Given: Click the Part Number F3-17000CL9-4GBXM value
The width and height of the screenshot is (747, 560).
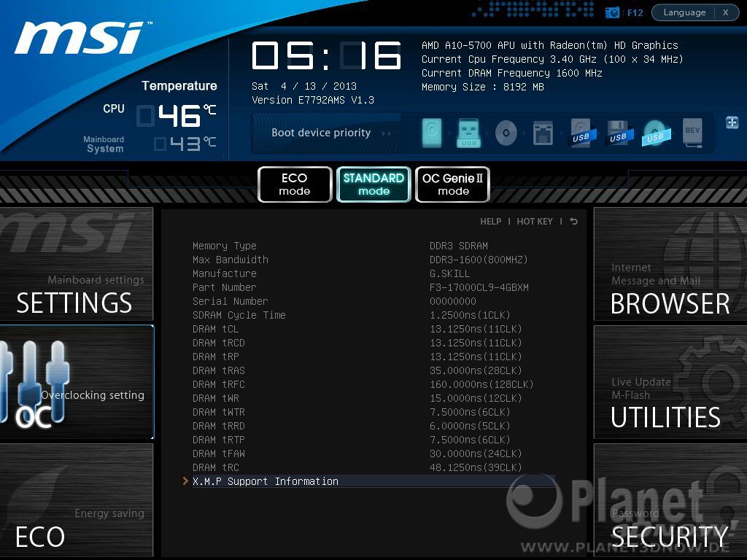Looking at the screenshot, I should (x=479, y=287).
